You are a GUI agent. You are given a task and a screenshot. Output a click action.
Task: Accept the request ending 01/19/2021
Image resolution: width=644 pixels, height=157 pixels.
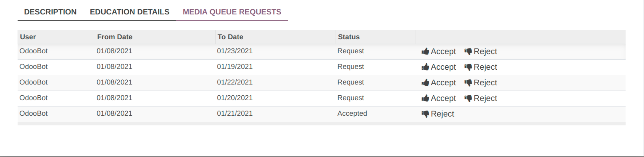pos(439,67)
